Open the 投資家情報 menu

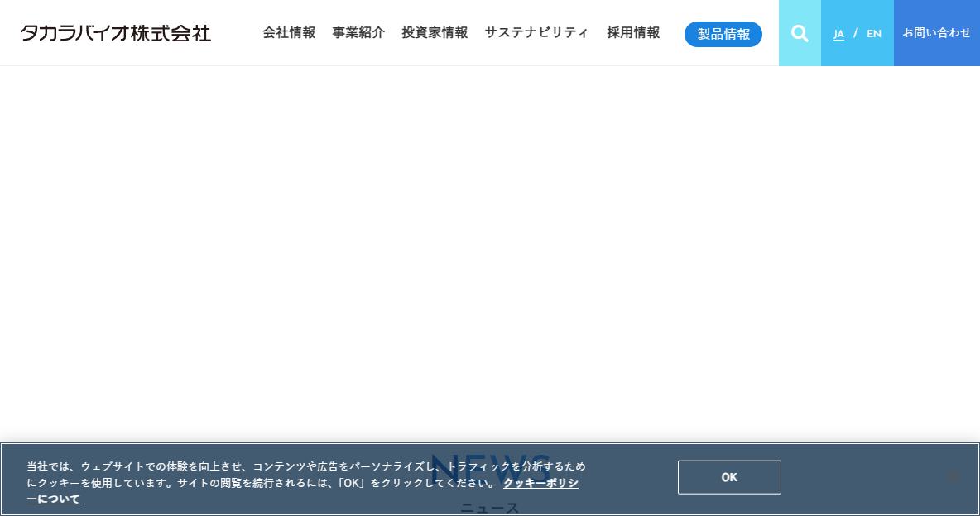coord(435,32)
